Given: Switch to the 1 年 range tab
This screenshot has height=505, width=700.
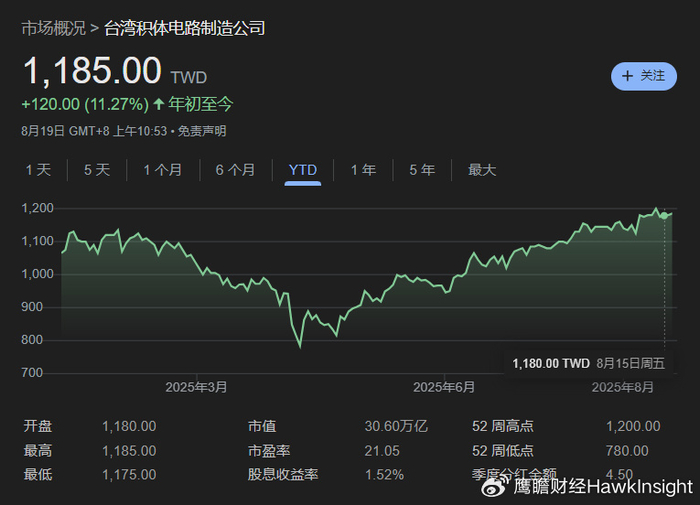Looking at the screenshot, I should coord(363,170).
